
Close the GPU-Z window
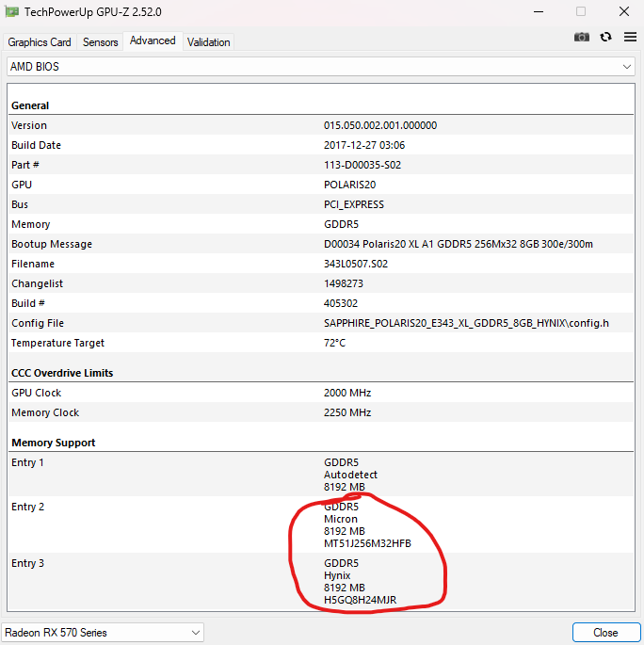(624, 11)
